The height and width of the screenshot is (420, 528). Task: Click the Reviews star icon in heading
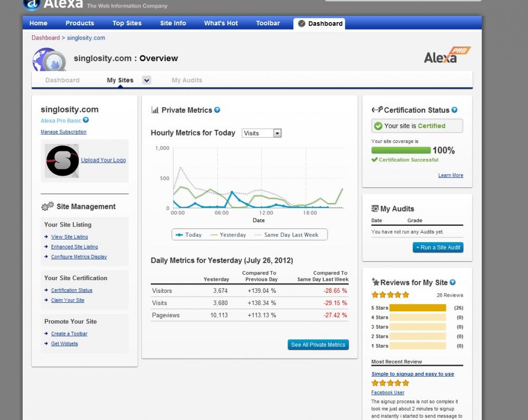(x=376, y=282)
